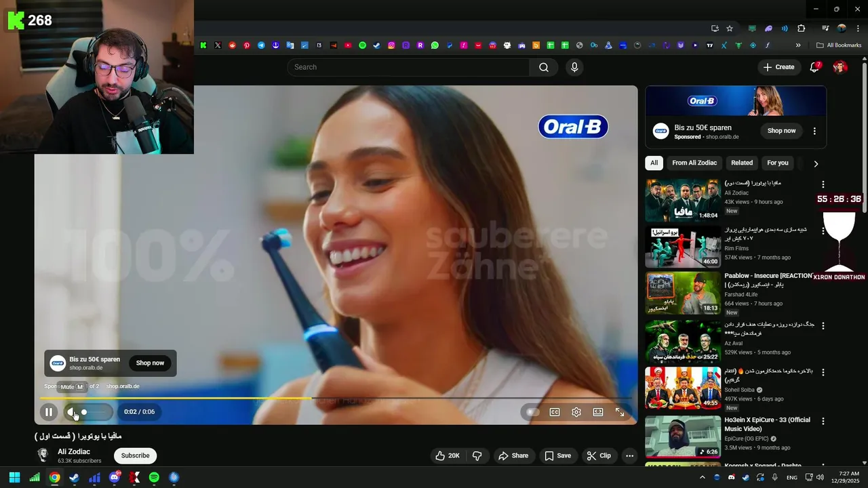Open the Kick bookmark in the bookmarks bar
The image size is (868, 488).
(x=203, y=45)
